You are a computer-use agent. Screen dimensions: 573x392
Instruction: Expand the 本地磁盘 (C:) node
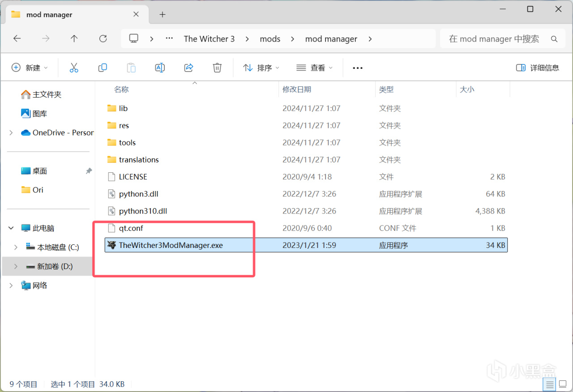16,247
